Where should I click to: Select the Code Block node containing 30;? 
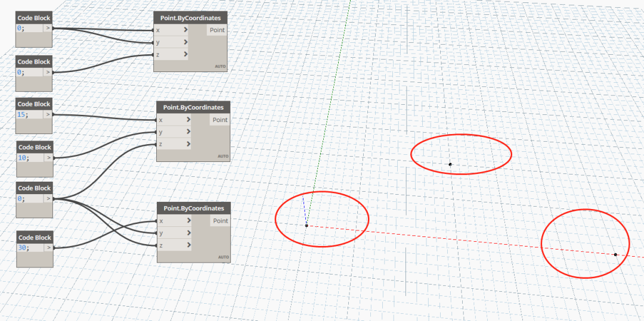pos(35,250)
